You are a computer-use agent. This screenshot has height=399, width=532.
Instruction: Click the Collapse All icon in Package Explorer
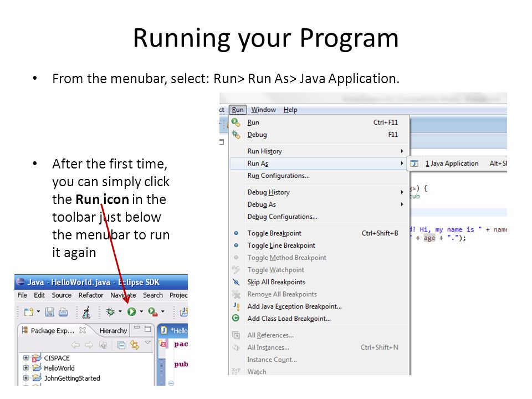pyautogui.click(x=121, y=345)
